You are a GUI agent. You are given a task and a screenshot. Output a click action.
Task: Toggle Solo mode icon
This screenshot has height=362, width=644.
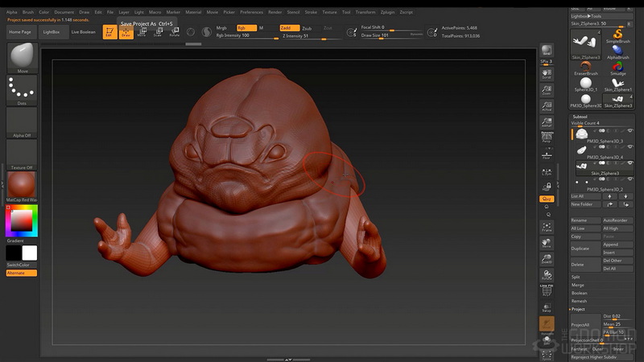547,340
